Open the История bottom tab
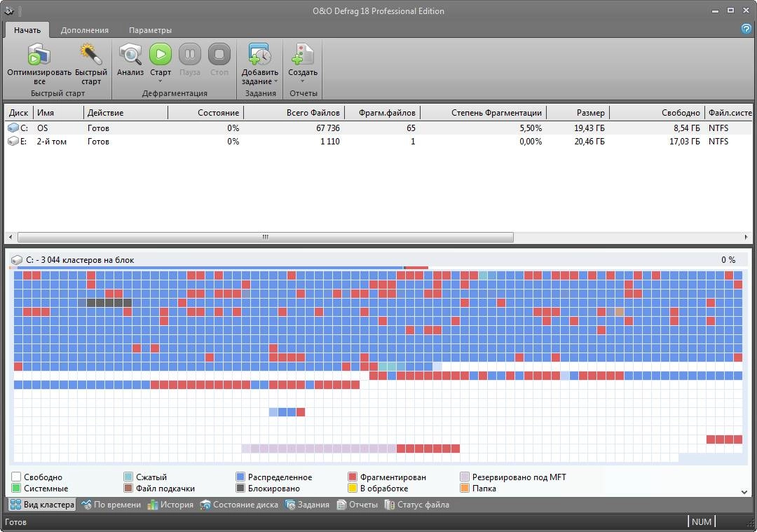The image size is (757, 532). click(x=170, y=505)
